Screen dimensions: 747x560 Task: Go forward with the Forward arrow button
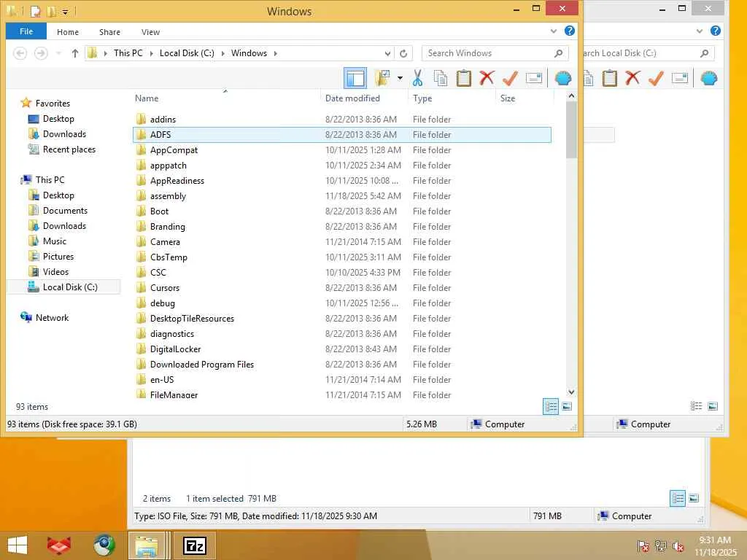(x=41, y=52)
